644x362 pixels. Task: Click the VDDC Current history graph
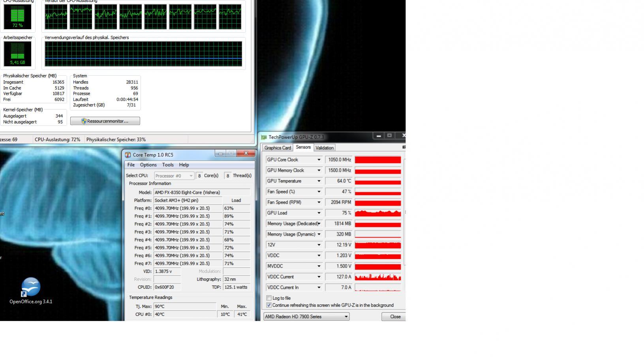[x=378, y=277]
